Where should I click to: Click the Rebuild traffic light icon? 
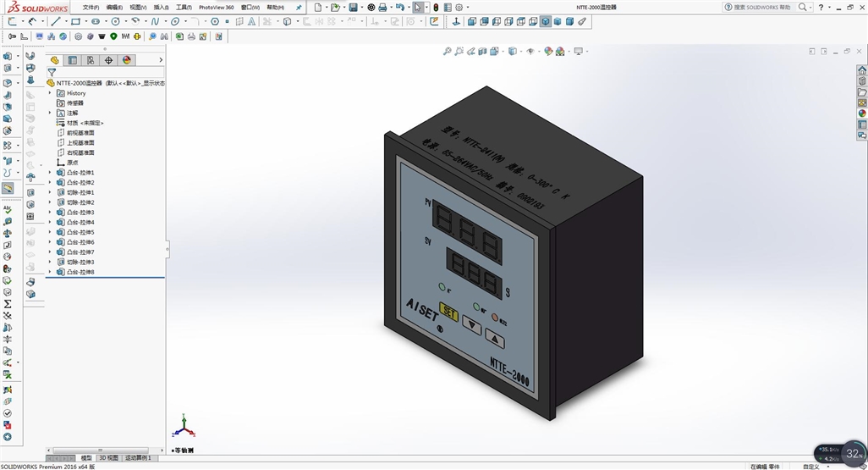tap(436, 8)
